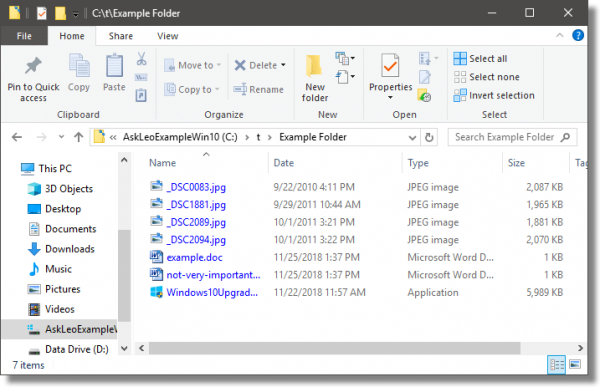Switch to the View ribbon tab

point(168,36)
